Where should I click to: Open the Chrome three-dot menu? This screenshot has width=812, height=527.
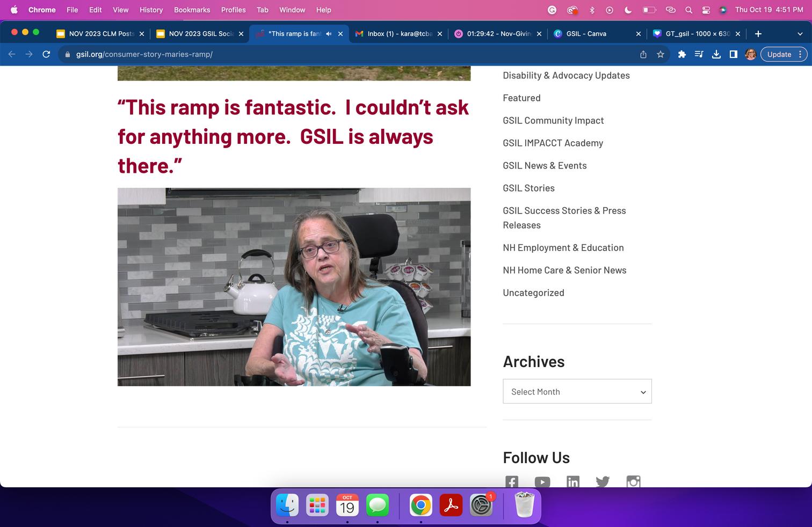point(800,54)
